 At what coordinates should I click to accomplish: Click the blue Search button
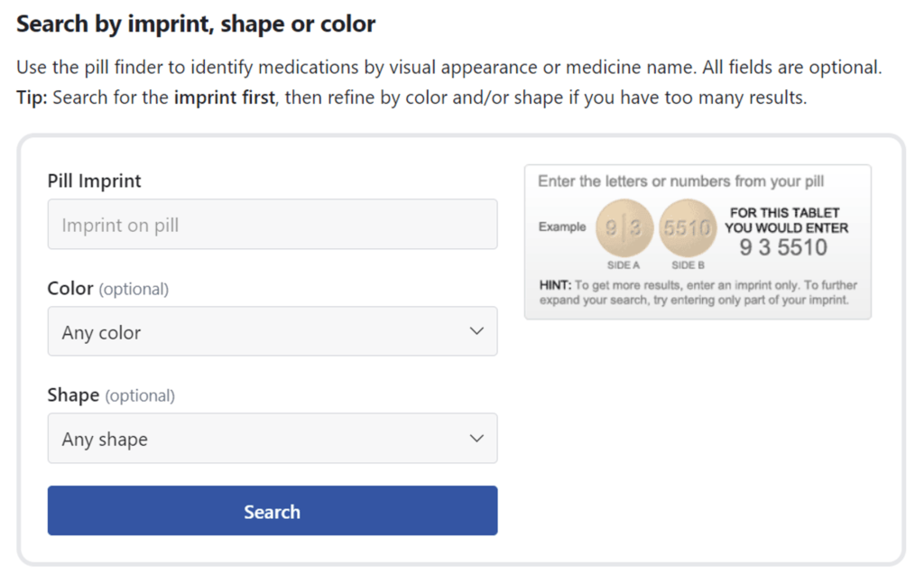271,511
